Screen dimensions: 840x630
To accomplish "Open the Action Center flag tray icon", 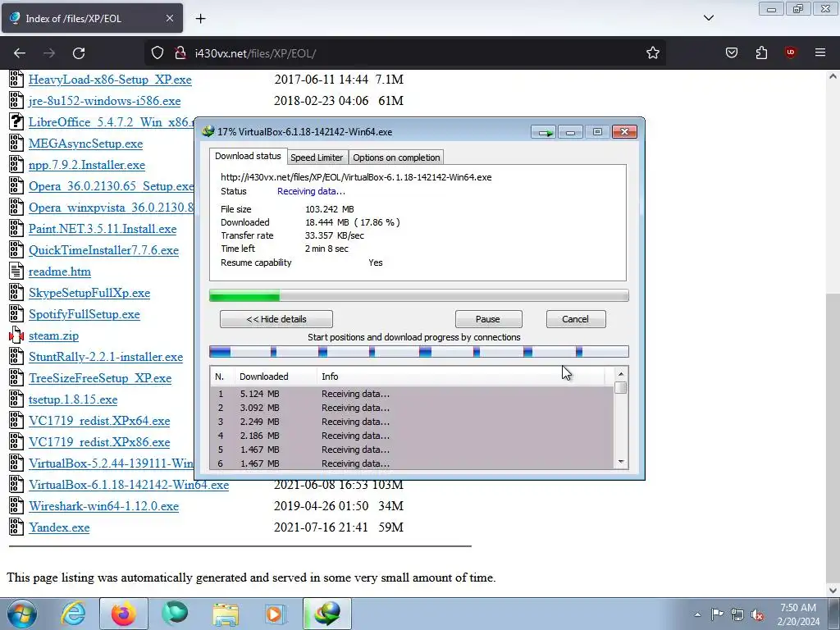I will coord(717,614).
